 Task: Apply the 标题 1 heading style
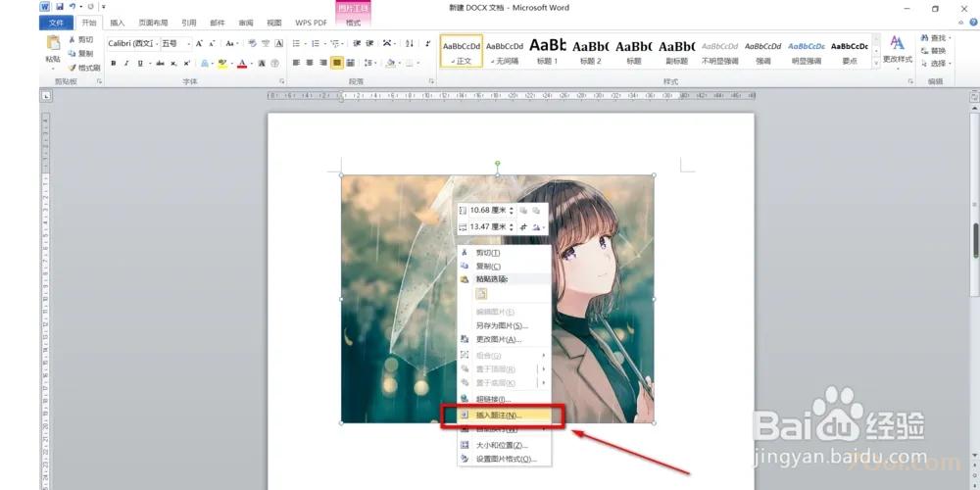click(x=548, y=51)
